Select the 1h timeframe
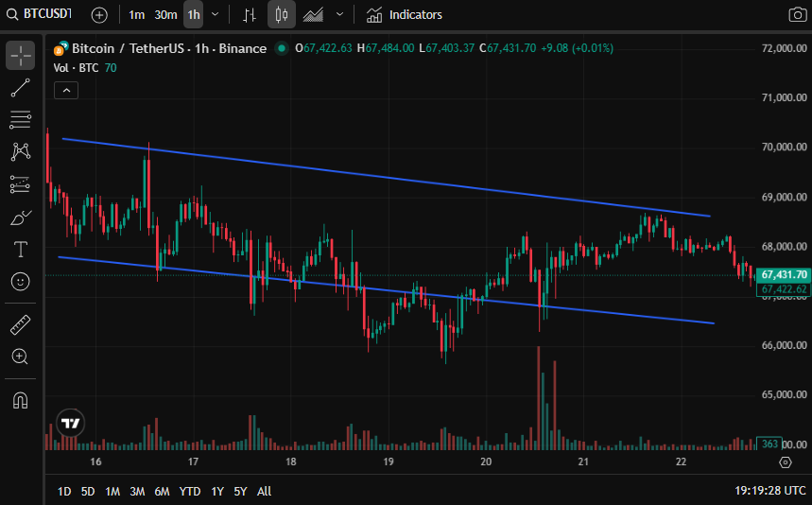Screen dimensions: 812x505 pos(194,15)
